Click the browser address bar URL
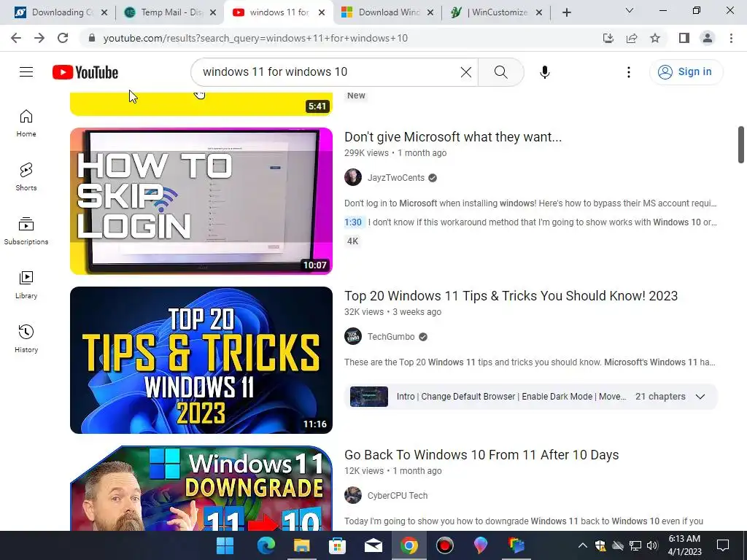The height and width of the screenshot is (560, 747). click(255, 38)
